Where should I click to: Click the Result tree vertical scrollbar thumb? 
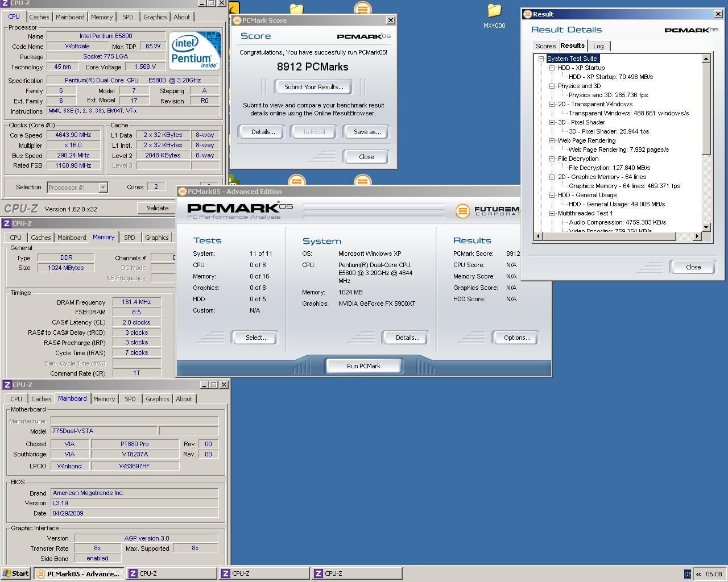pos(706,109)
